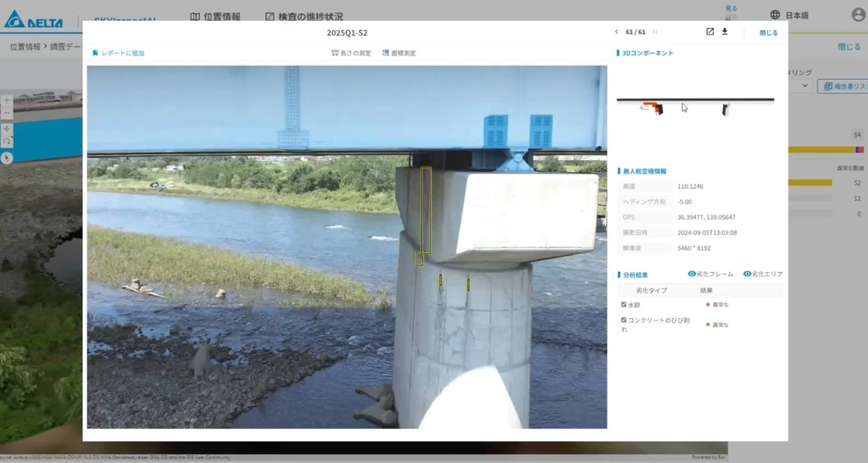
Task: Click レポートに追加 to add to report
Action: point(119,53)
